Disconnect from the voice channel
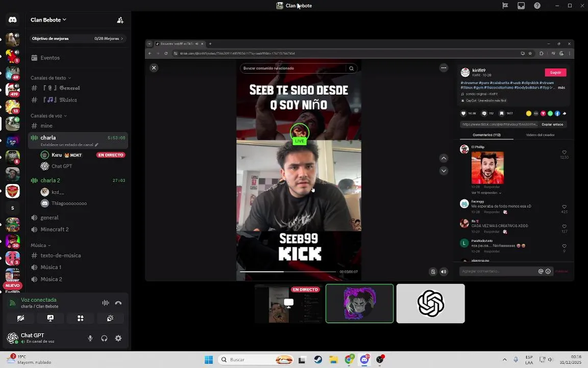Screen dimensions: 588x368 point(118,303)
